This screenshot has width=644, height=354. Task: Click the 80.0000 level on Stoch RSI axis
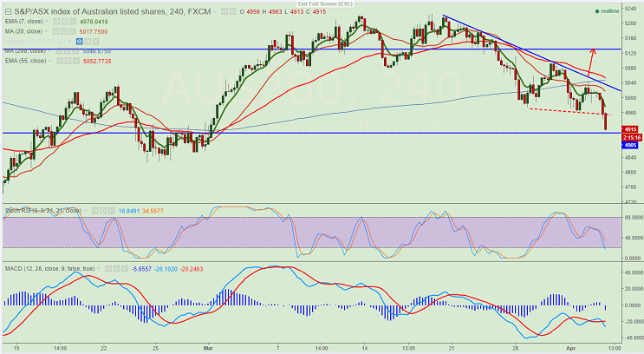point(632,217)
